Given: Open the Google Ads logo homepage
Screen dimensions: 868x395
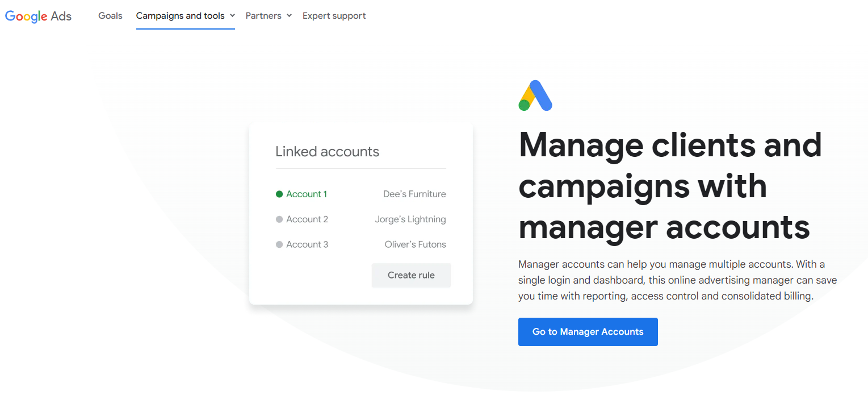Looking at the screenshot, I should click(38, 16).
